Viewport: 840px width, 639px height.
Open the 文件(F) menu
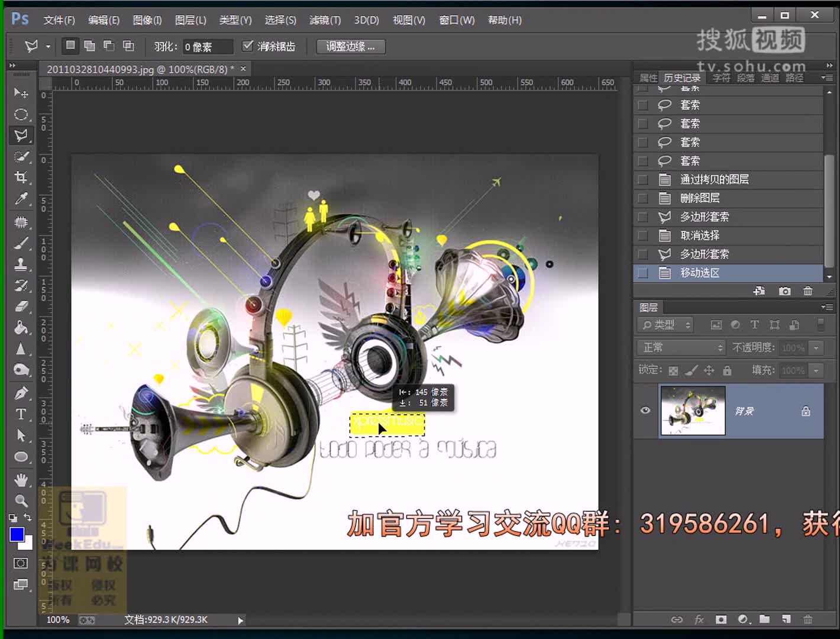[x=59, y=20]
